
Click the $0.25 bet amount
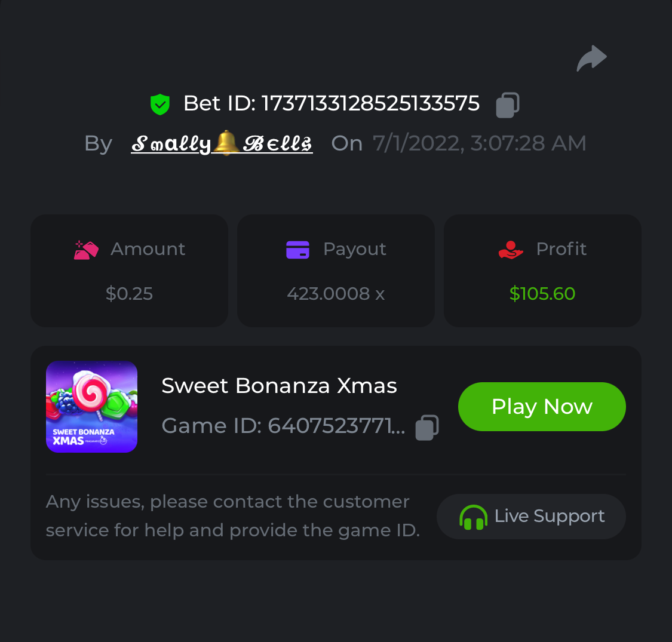[129, 294]
